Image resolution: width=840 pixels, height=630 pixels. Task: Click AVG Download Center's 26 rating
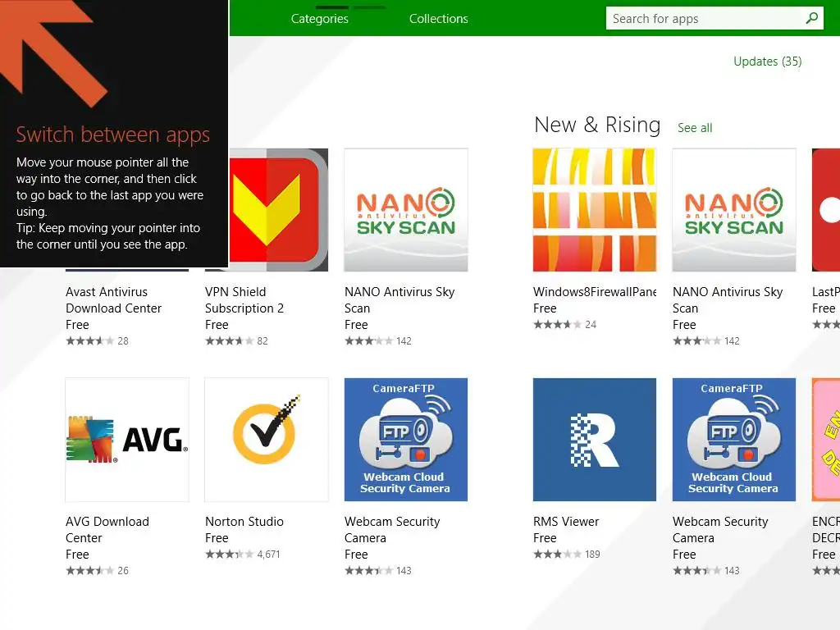pyautogui.click(x=97, y=571)
